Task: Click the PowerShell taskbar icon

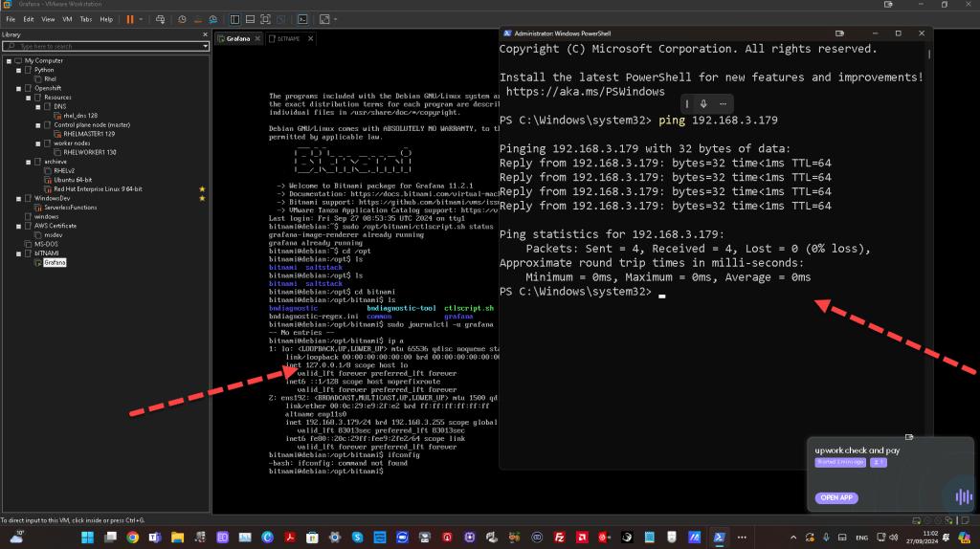Action: coord(720,538)
